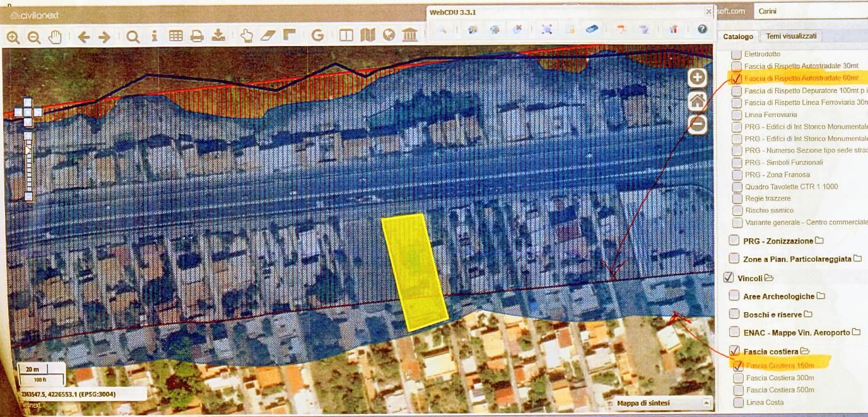Click the map zoom out minus button
This screenshot has width=868, height=417.
(698, 124)
